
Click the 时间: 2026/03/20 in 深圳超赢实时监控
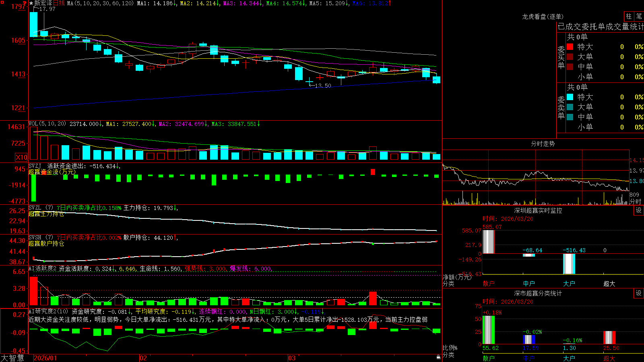tap(508, 219)
